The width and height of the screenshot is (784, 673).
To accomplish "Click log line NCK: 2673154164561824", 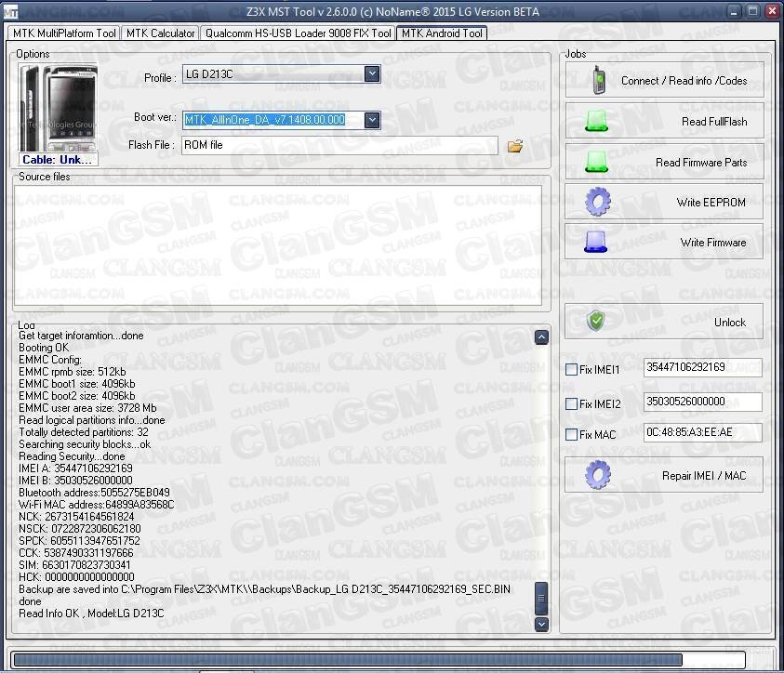I will [x=76, y=517].
